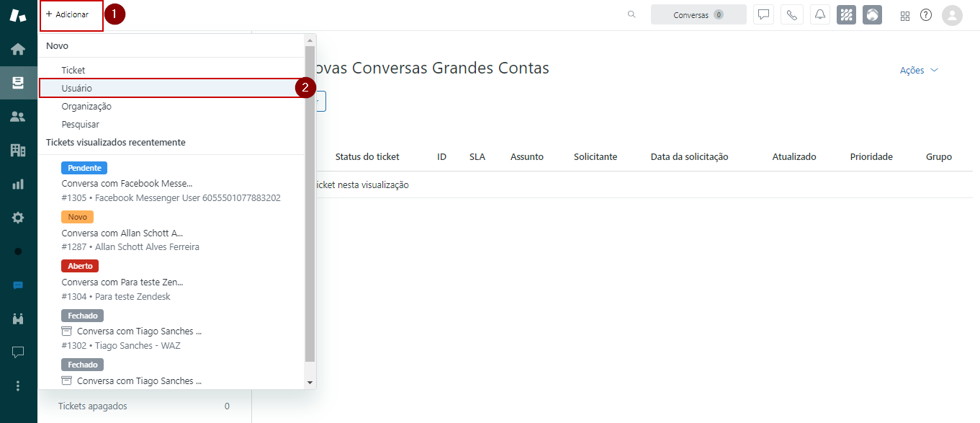Select Organização from the Novo menu
The width and height of the screenshot is (980, 423).
click(x=86, y=106)
